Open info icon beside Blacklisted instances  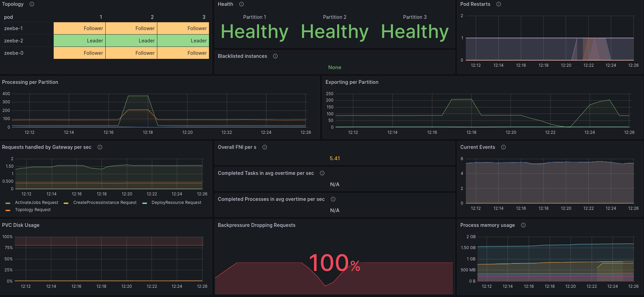pyautogui.click(x=275, y=56)
